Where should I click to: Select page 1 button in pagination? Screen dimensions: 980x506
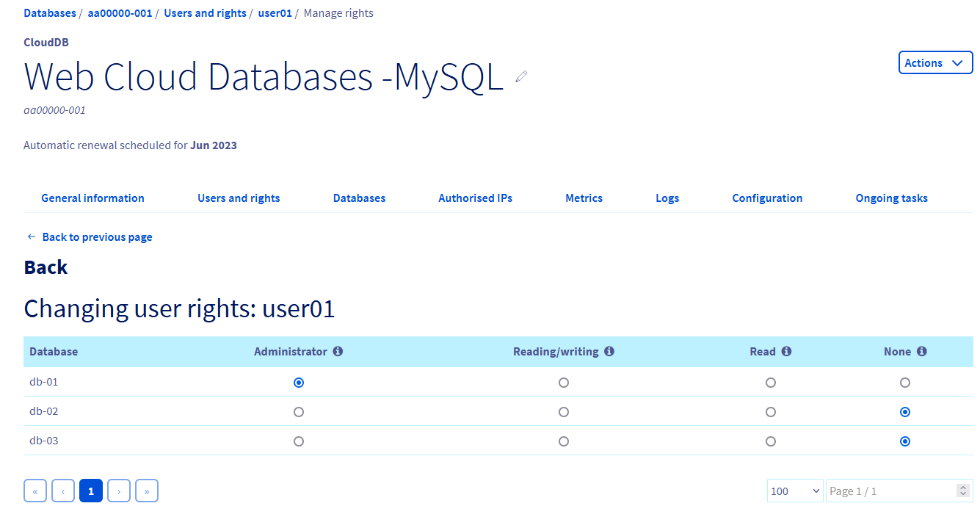[x=91, y=490]
